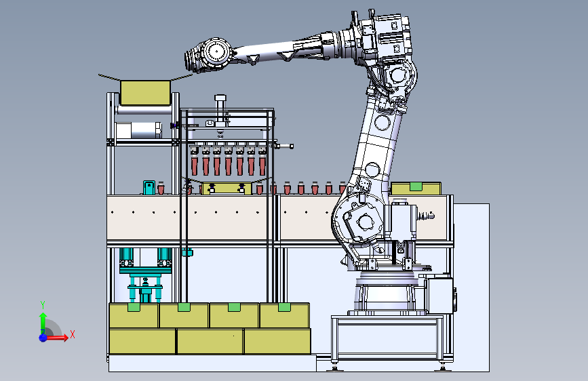588x381 pixels.
Task: Select the teal sensor bracket on the conveyor line
Action: [x=149, y=188]
